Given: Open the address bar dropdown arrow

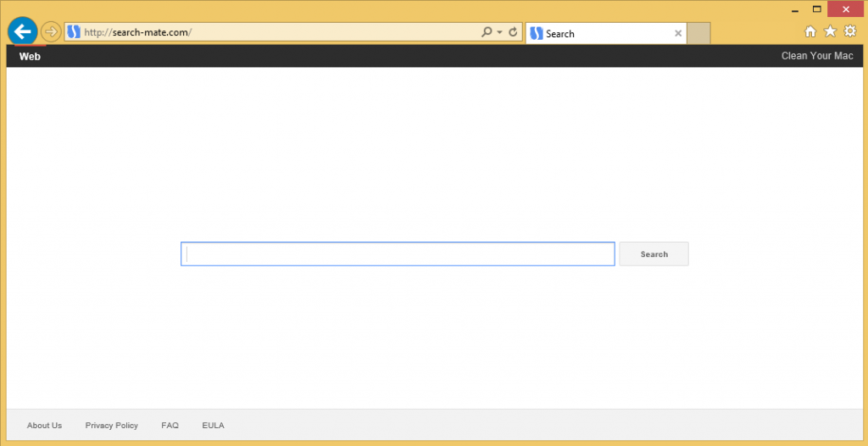Looking at the screenshot, I should pos(500,32).
